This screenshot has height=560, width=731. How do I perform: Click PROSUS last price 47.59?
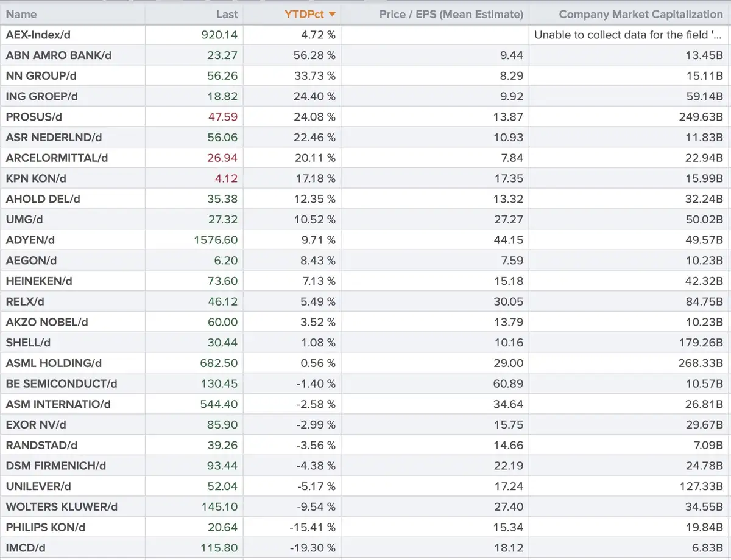223,117
